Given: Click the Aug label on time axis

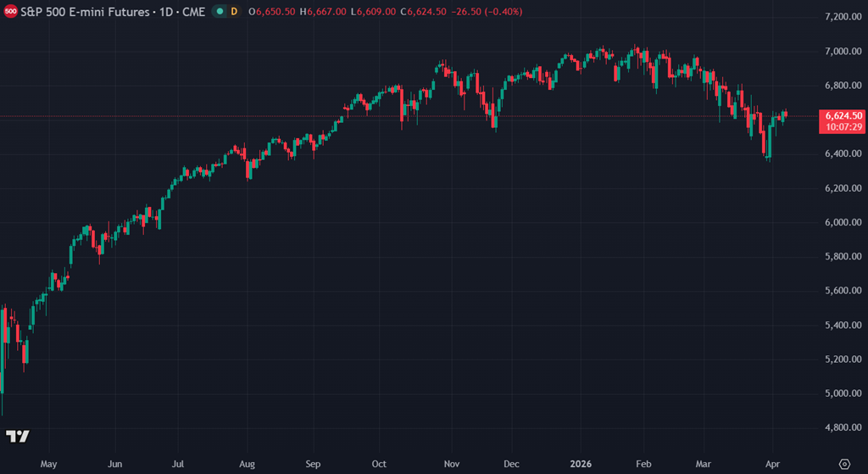Looking at the screenshot, I should tap(247, 464).
